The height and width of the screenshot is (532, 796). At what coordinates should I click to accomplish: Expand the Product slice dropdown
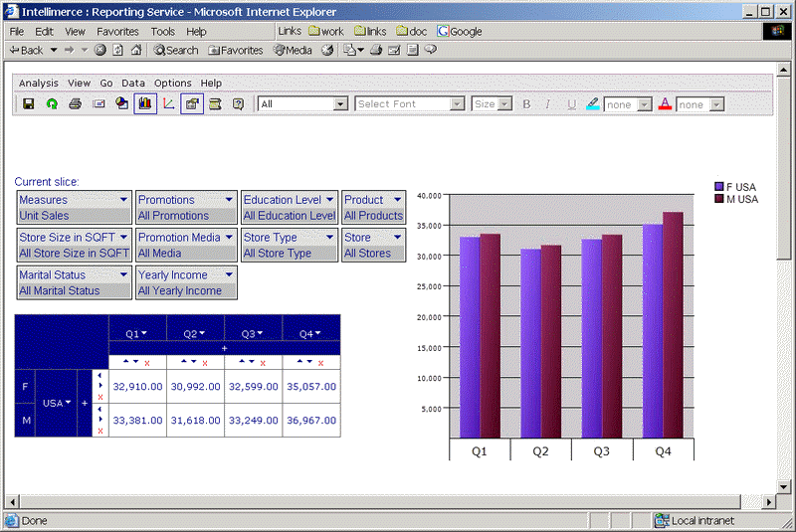[x=397, y=199]
